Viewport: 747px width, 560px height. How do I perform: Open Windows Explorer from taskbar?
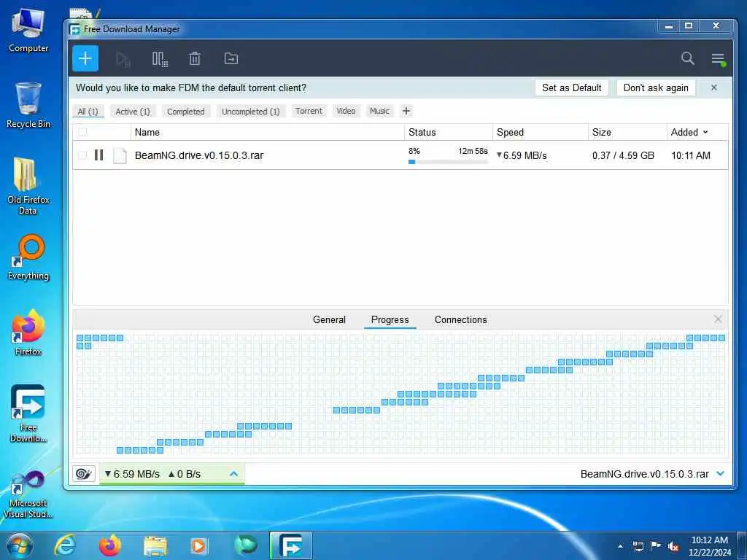(155, 546)
